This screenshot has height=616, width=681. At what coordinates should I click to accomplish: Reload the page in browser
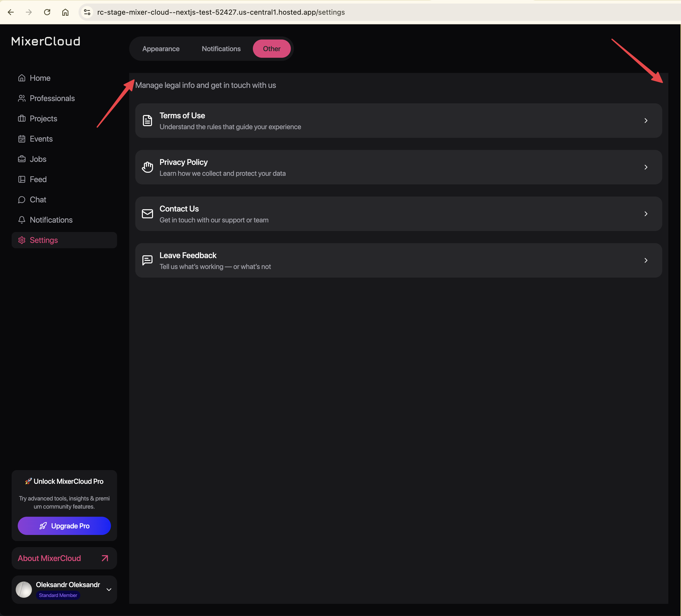tap(47, 12)
